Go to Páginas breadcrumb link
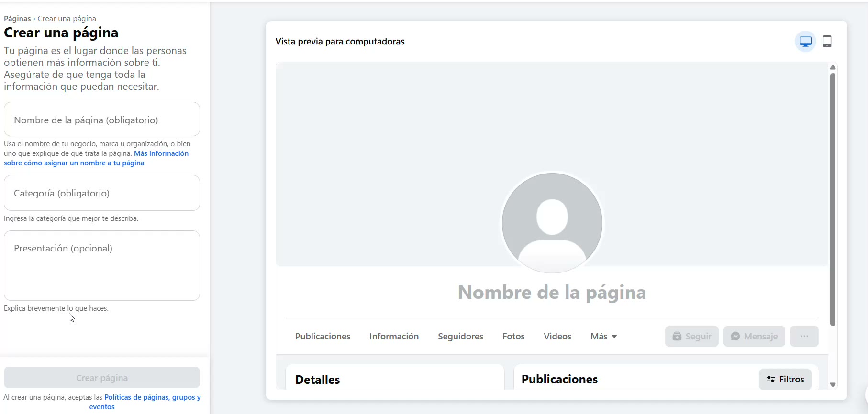The width and height of the screenshot is (868, 414). coord(17,19)
